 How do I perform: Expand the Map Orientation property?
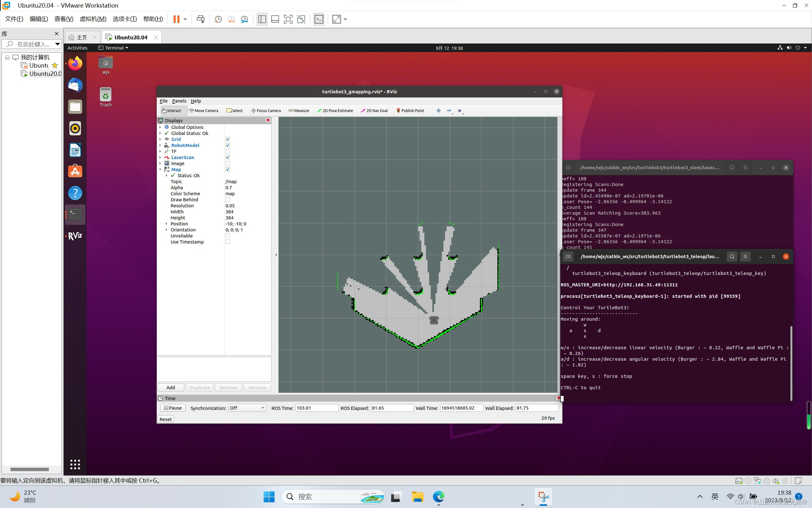[x=167, y=230]
